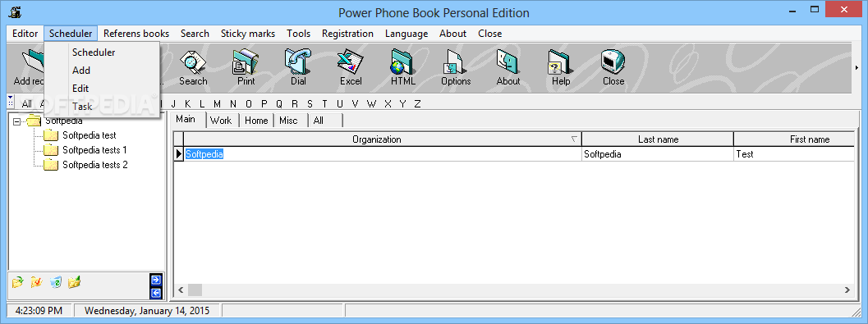Image resolution: width=868 pixels, height=324 pixels.
Task: Click the folder with green plus icon
Action: [x=74, y=282]
